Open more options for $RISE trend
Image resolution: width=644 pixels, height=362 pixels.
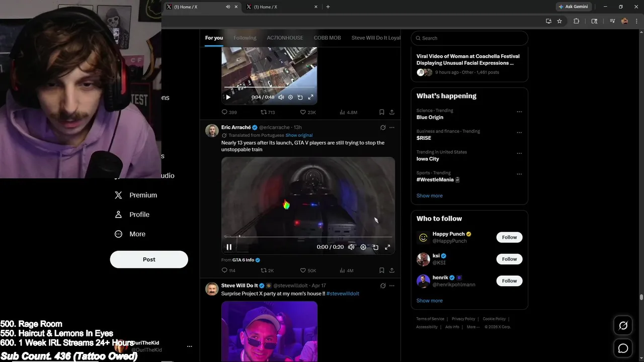(519, 133)
